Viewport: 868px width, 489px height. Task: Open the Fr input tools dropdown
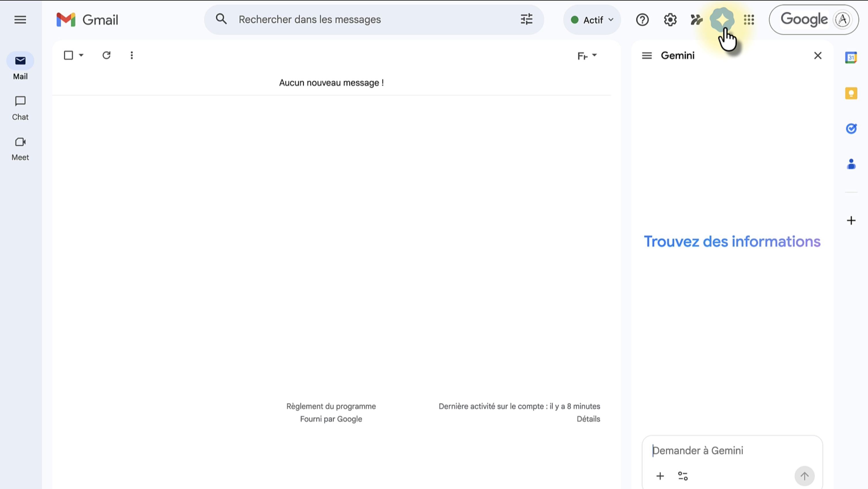click(587, 56)
